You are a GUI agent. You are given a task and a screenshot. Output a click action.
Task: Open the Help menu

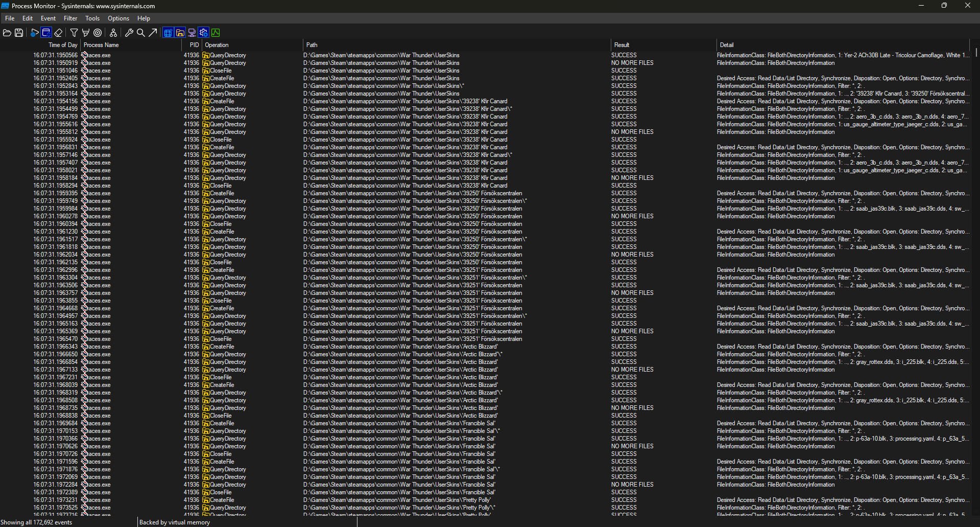pos(144,18)
